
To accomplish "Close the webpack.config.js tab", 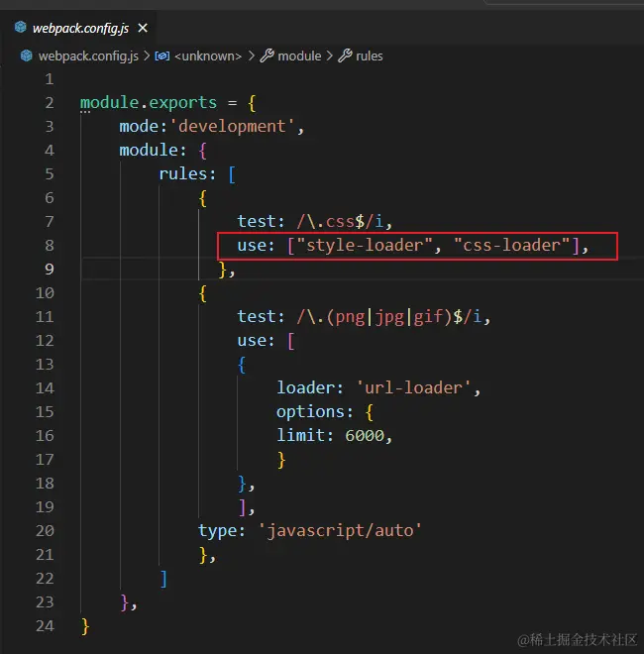I will 143,29.
